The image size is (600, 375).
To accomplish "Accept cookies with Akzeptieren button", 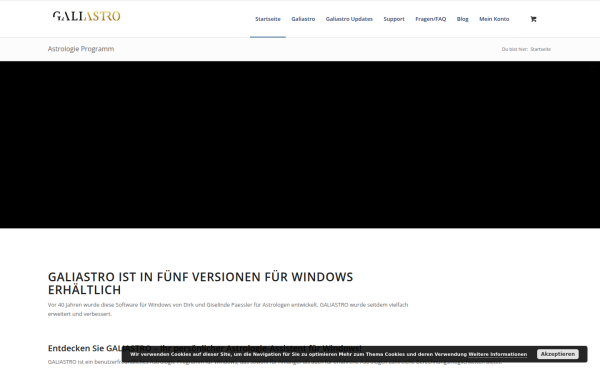I will pos(558,354).
